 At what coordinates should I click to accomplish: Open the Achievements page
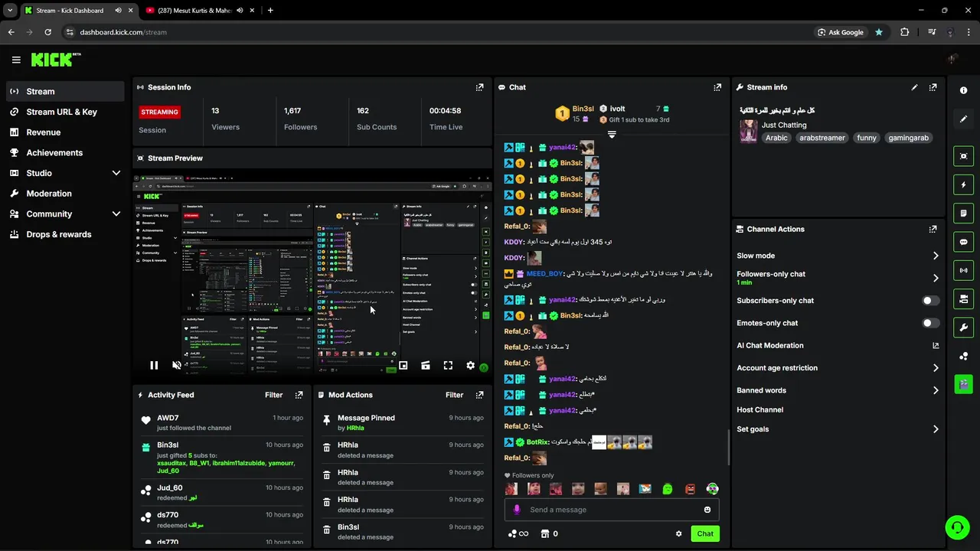pyautogui.click(x=64, y=152)
